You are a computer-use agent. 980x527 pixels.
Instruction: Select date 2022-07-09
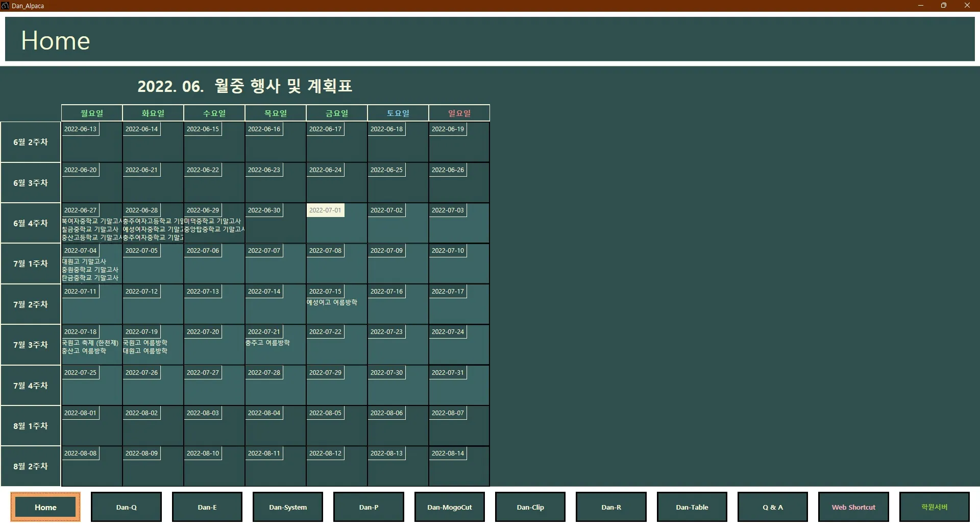[386, 251]
